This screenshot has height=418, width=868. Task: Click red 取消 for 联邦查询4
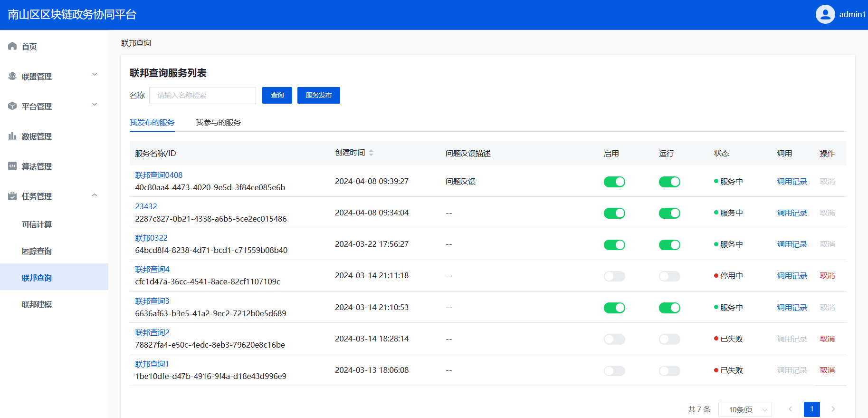827,275
